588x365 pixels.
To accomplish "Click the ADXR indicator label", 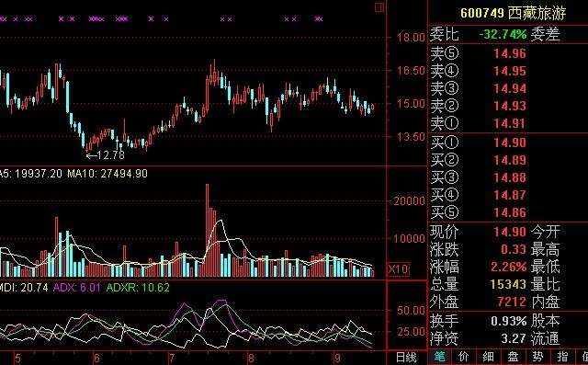I will (x=138, y=288).
